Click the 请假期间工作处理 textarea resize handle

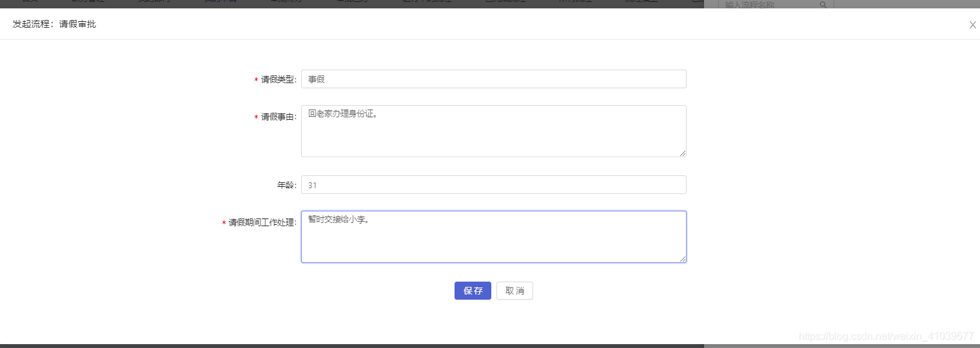pos(683,259)
